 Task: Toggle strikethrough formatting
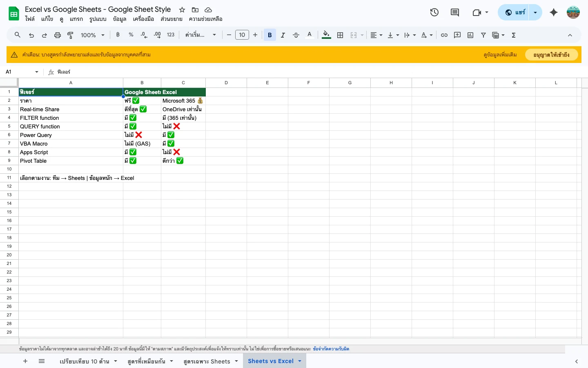click(296, 35)
